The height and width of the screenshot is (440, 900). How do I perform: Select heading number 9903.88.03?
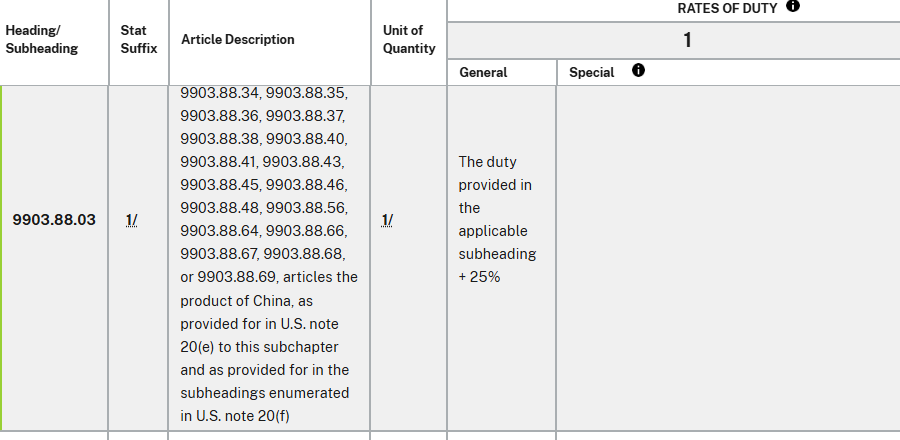coord(54,220)
